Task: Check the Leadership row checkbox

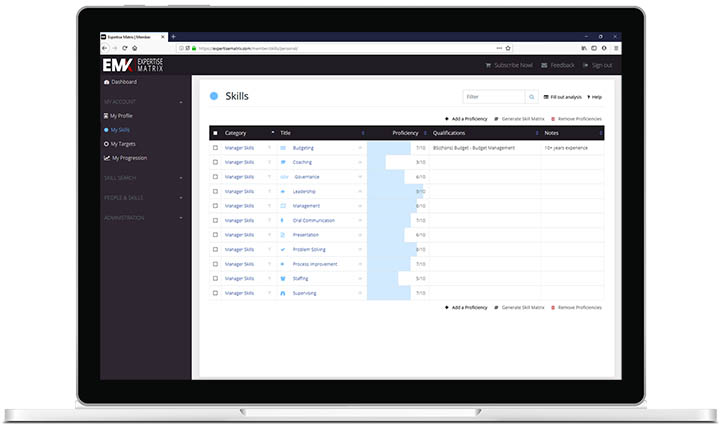Action: [x=215, y=191]
